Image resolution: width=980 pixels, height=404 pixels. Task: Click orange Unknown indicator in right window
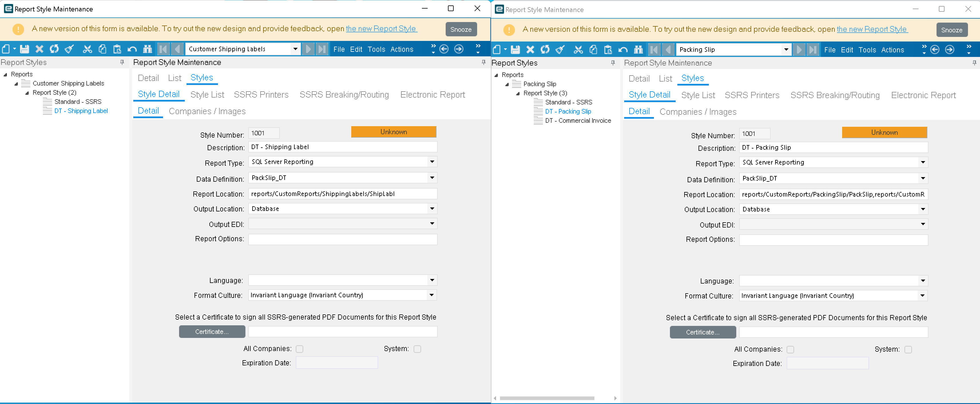[884, 133]
